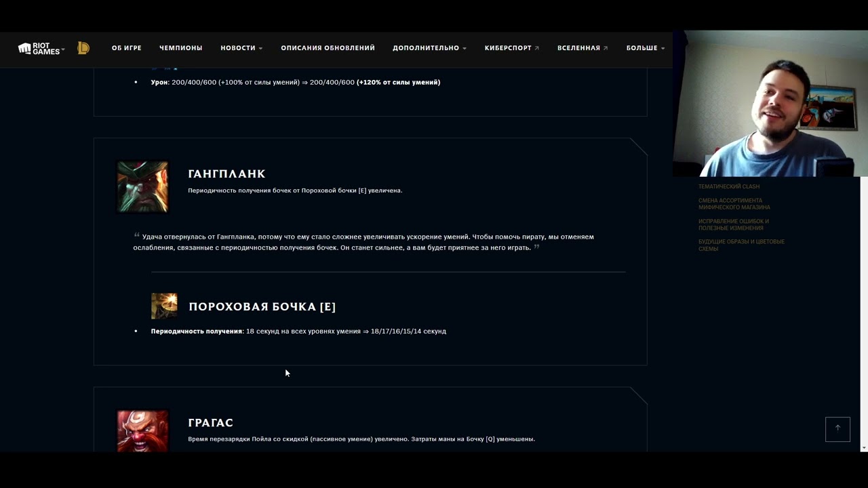Jump to ИСПРАВЛЕНИЕ ОШИБОК И ПОЛЕЗНЫЕ ИЗМЕНЕНИЯ

[x=734, y=225]
